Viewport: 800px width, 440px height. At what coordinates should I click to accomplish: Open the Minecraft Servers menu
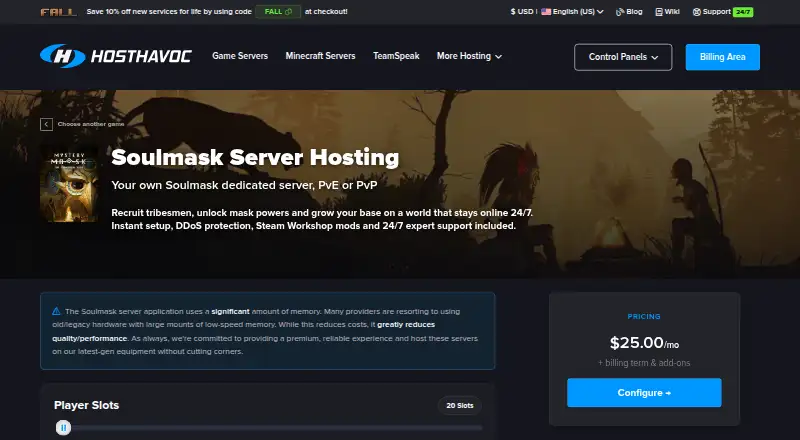pos(320,56)
